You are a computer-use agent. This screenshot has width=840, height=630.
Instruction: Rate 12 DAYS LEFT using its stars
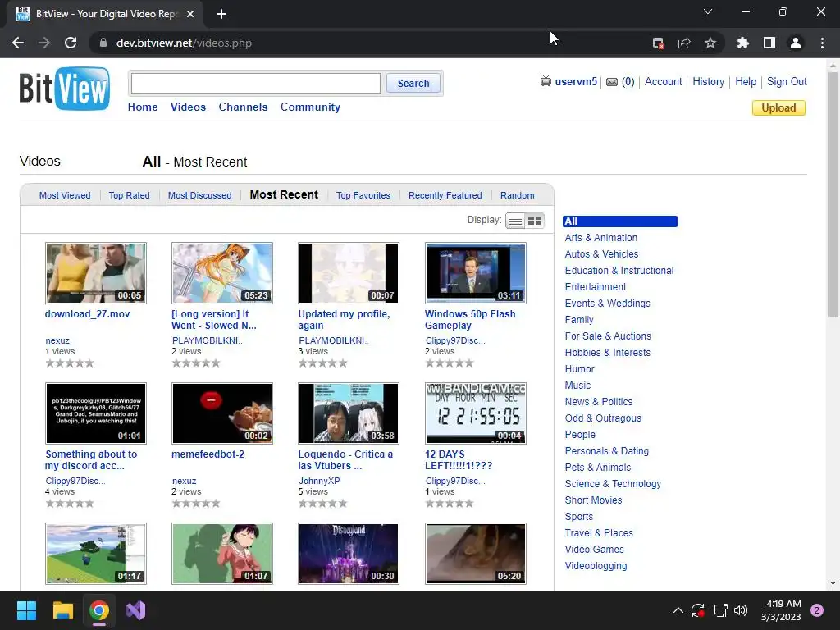450,504
